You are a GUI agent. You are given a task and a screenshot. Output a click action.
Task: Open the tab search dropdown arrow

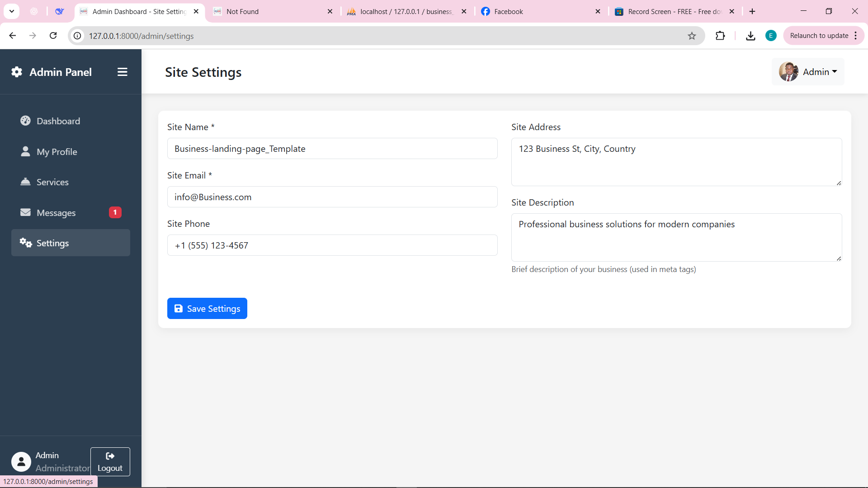(12, 11)
